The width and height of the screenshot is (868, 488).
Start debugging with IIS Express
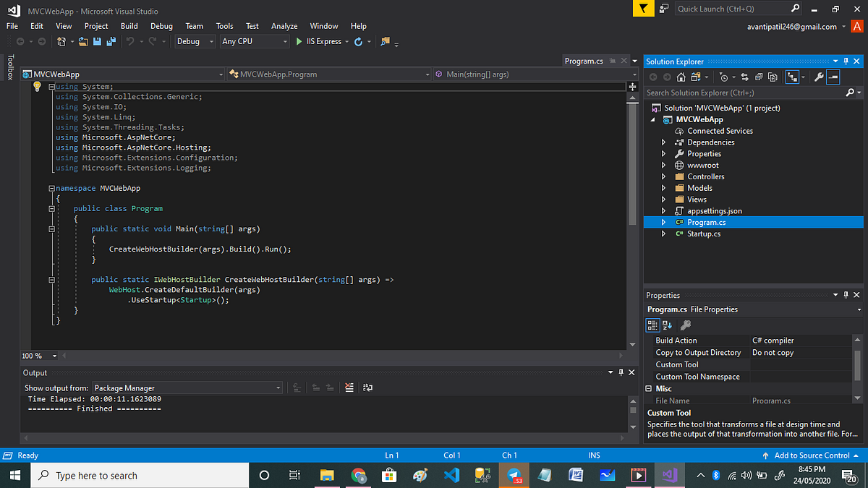coord(318,41)
